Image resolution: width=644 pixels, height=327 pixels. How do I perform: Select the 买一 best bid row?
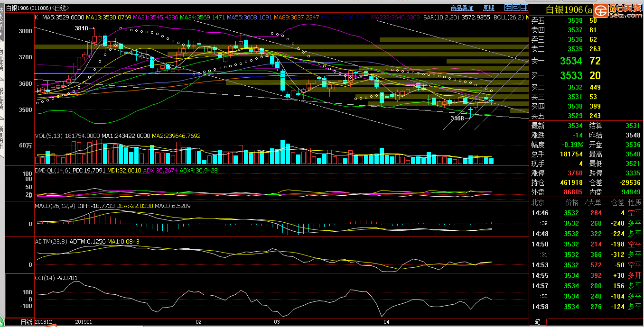pyautogui.click(x=586, y=75)
